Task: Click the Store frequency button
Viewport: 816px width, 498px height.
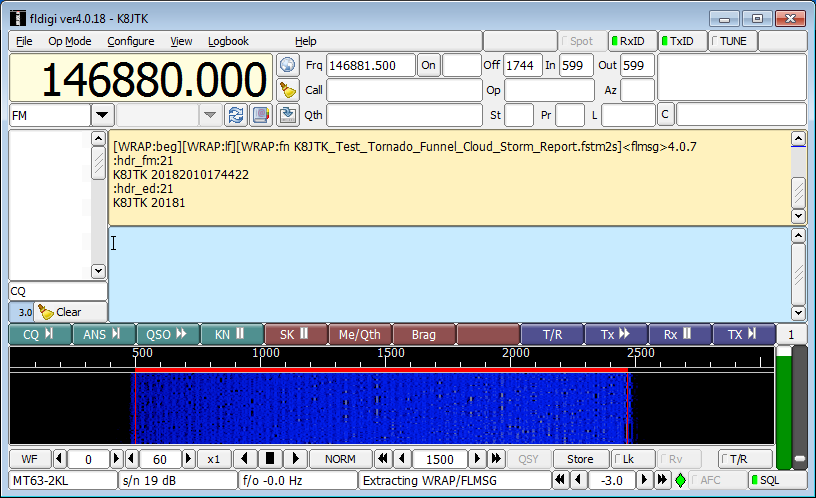Action: pos(580,459)
